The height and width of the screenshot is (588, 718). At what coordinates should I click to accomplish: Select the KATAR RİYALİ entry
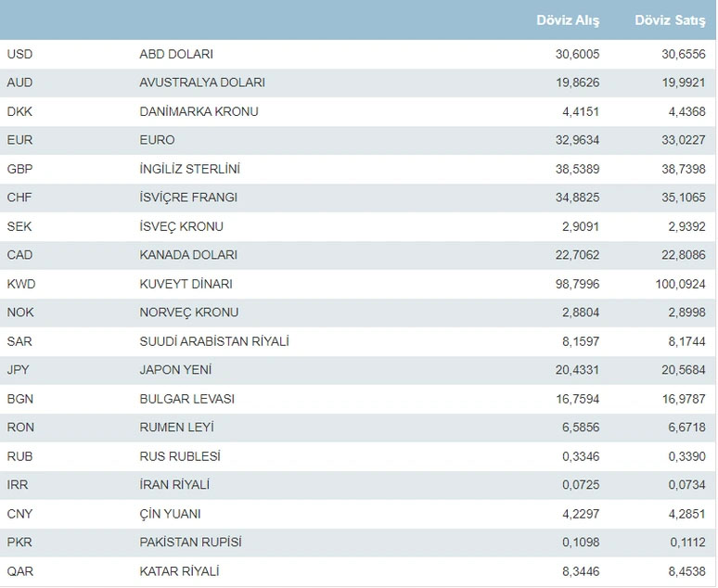pos(179,571)
